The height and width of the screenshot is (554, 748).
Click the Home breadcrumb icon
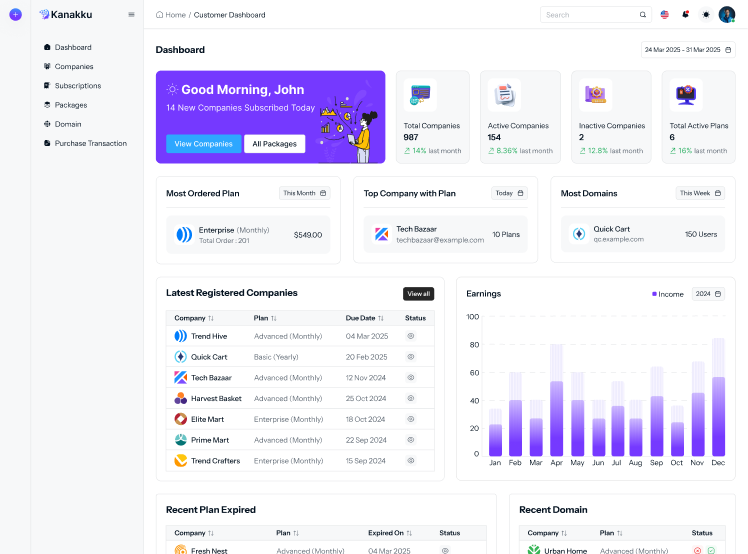pyautogui.click(x=160, y=15)
